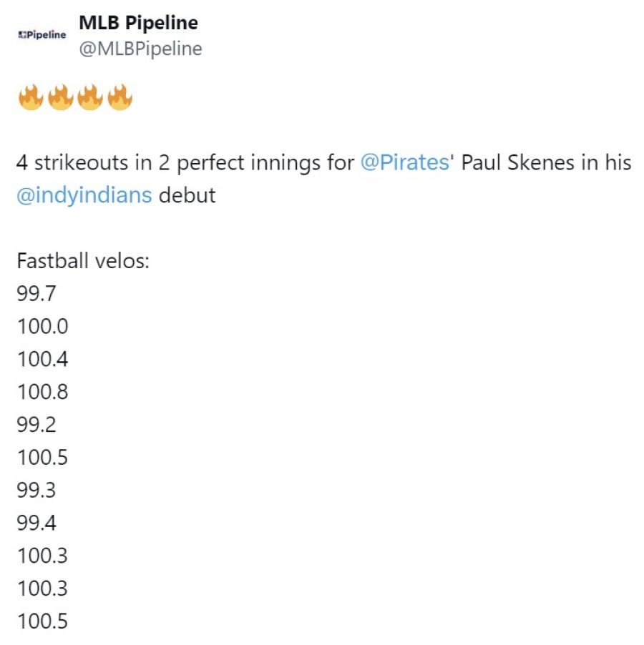The width and height of the screenshot is (644, 645).
Task: Click the second fire emoji
Action: coord(60,97)
